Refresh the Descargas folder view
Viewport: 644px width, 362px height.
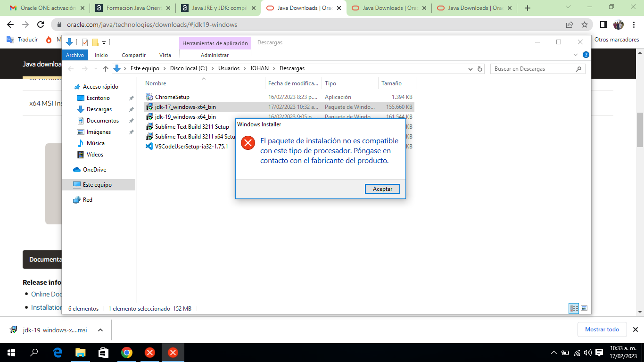tap(480, 69)
